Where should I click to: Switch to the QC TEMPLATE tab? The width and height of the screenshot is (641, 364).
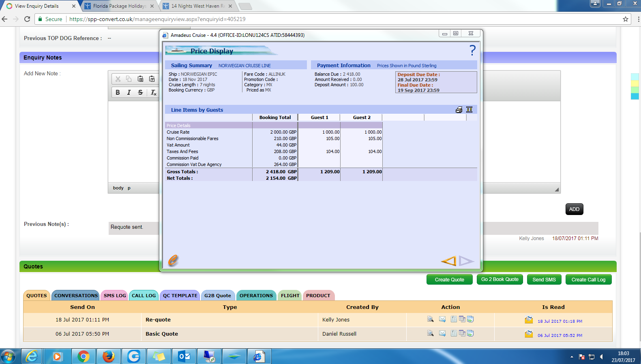point(180,296)
